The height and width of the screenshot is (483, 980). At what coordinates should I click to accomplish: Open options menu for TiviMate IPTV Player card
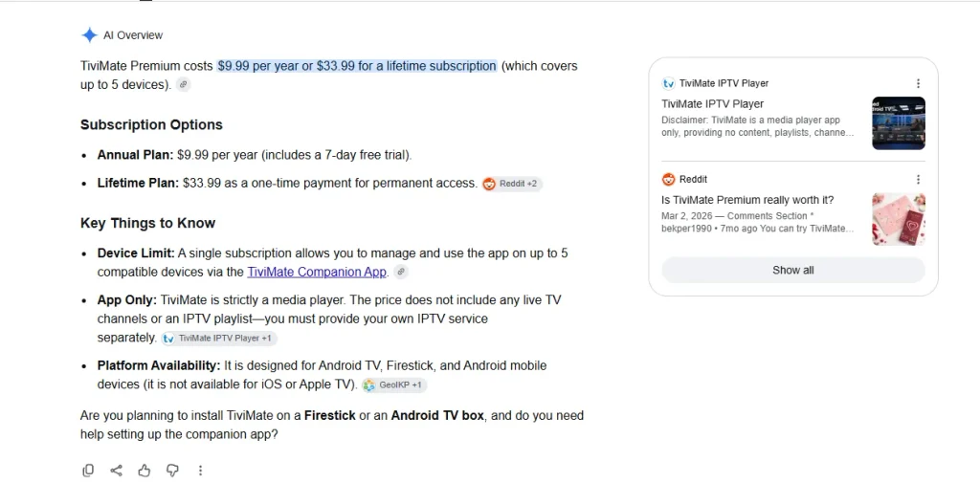tap(918, 83)
